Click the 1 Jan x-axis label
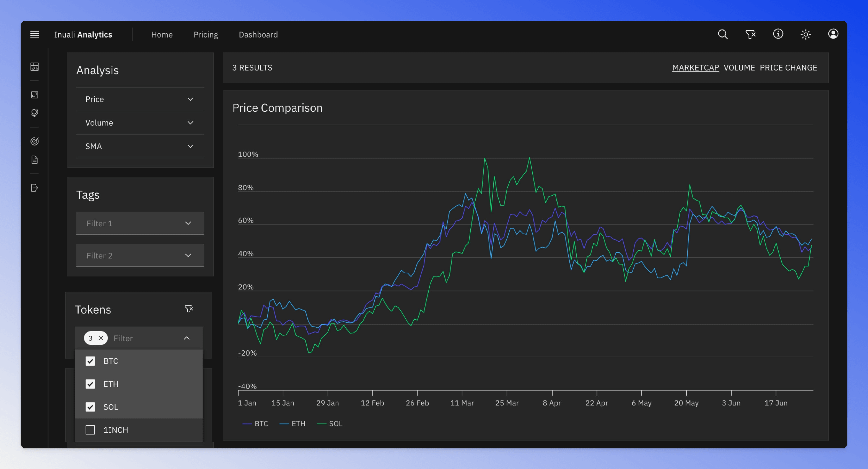 point(247,403)
